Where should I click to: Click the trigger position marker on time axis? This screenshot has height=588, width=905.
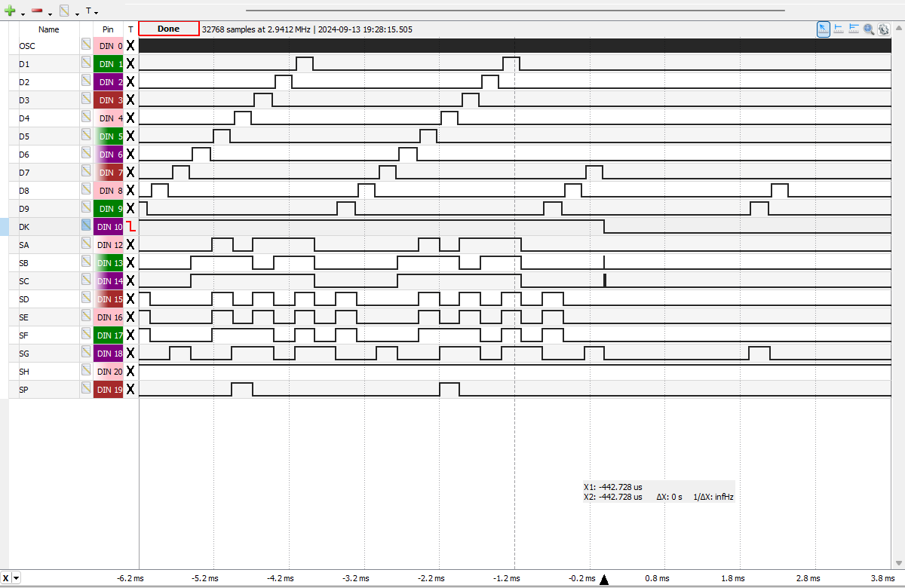click(603, 579)
